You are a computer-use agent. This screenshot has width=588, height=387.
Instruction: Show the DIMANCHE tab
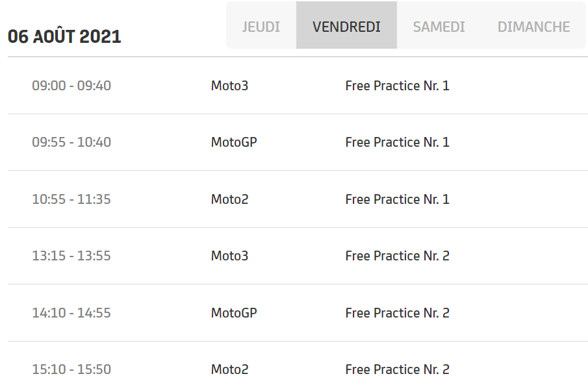533,27
